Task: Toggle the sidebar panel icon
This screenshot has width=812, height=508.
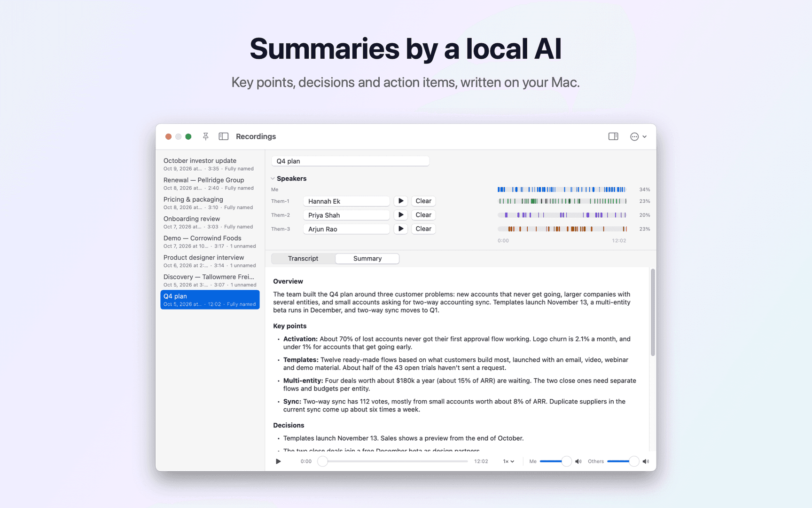Action: click(224, 136)
